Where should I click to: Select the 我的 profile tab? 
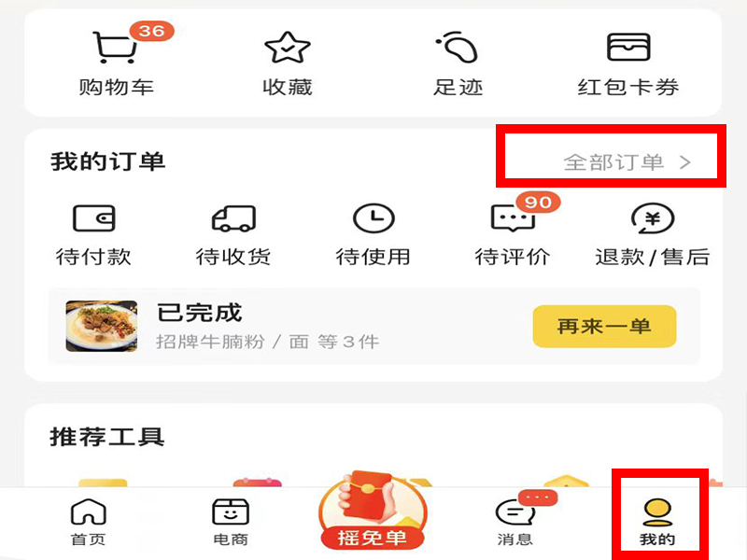click(x=657, y=523)
